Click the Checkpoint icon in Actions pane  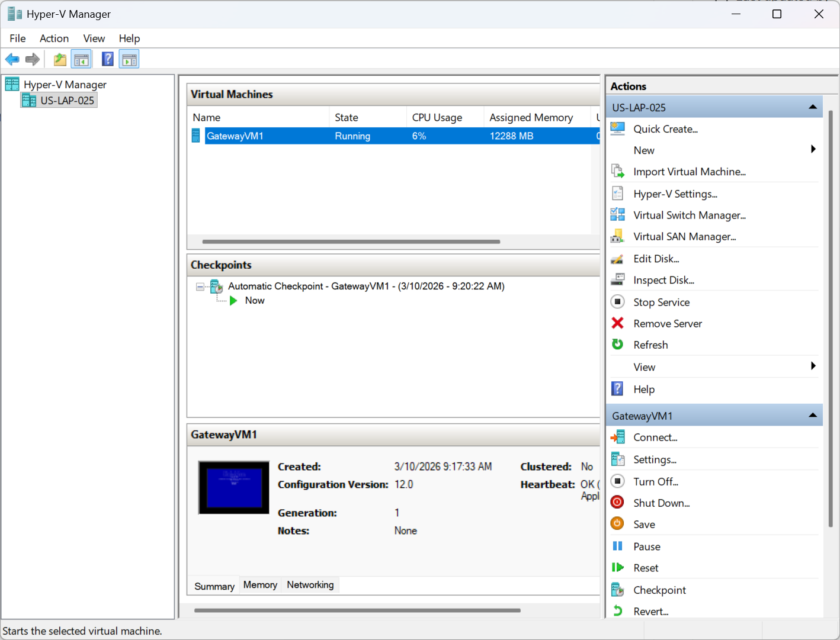[617, 590]
